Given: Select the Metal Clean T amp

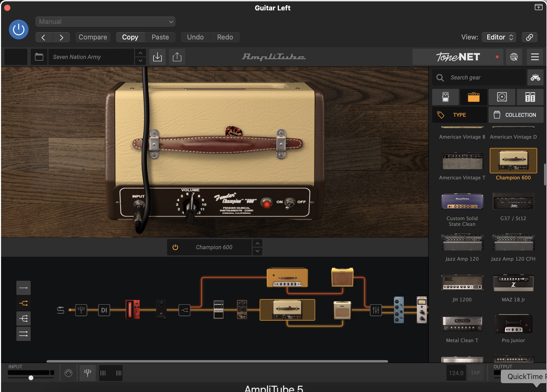Looking at the screenshot, I should click(x=462, y=329).
